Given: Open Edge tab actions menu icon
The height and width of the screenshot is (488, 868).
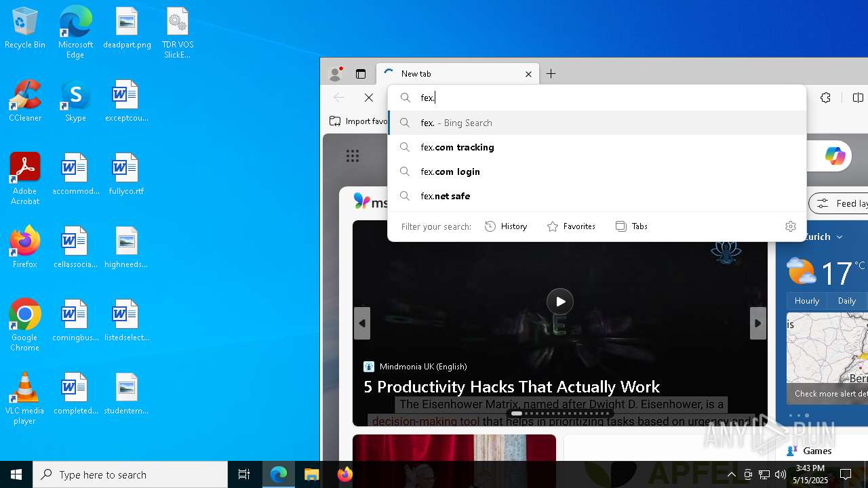Looking at the screenshot, I should coord(361,74).
